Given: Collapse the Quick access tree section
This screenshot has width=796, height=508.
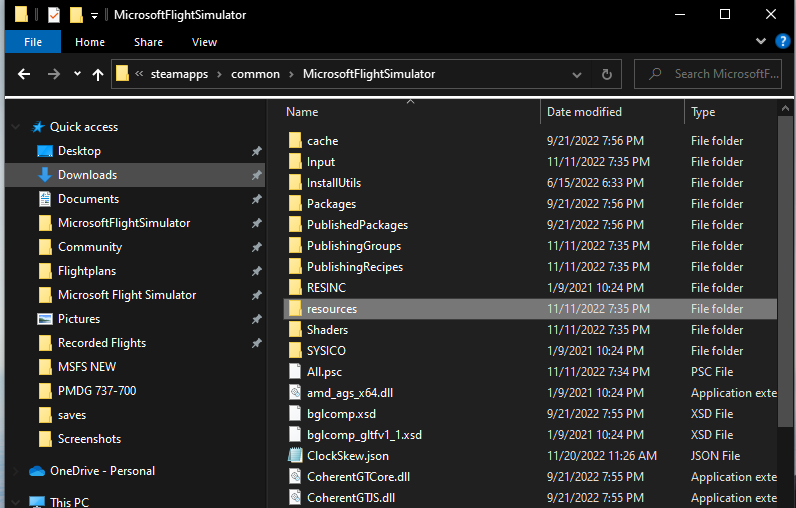Looking at the screenshot, I should 14,127.
